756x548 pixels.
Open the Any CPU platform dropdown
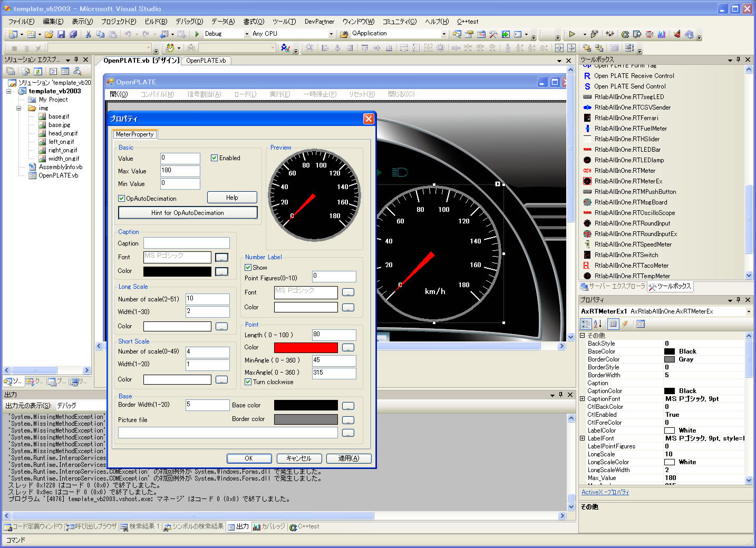coord(331,34)
